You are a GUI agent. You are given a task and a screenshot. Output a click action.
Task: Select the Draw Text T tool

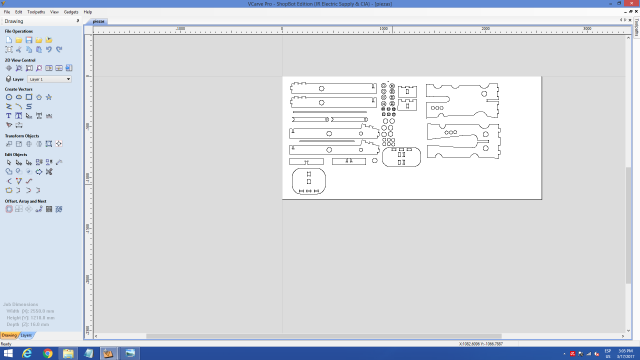pyautogui.click(x=9, y=116)
